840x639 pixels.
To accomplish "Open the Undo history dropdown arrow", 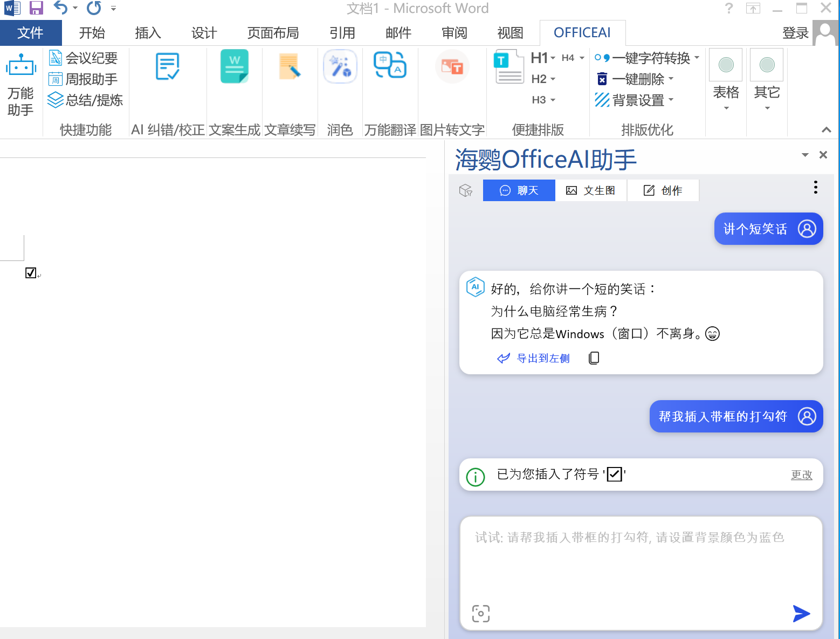I will [x=75, y=8].
